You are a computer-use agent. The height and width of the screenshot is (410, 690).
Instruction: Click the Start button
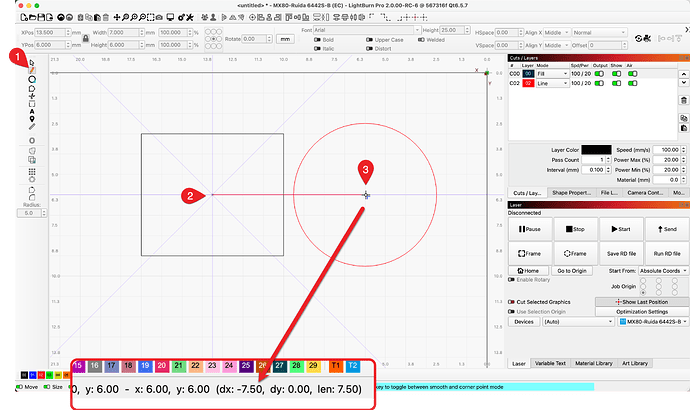pyautogui.click(x=621, y=229)
